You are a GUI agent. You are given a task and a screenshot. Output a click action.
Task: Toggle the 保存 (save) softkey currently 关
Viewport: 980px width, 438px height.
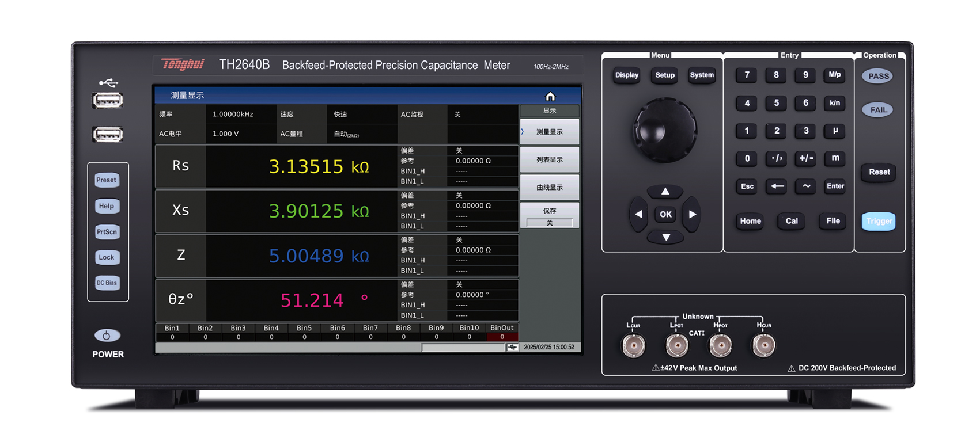(x=549, y=216)
